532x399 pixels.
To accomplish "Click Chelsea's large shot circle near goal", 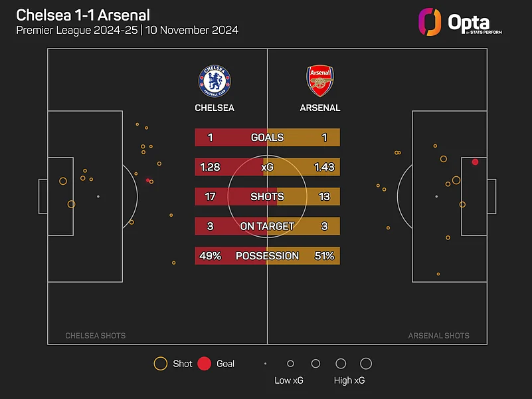I will tap(63, 181).
